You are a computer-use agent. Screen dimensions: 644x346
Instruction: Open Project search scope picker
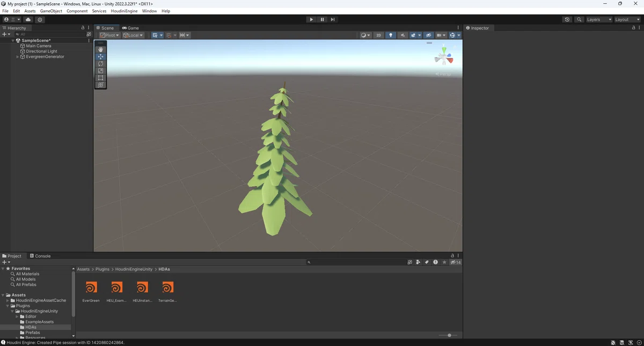click(410, 262)
